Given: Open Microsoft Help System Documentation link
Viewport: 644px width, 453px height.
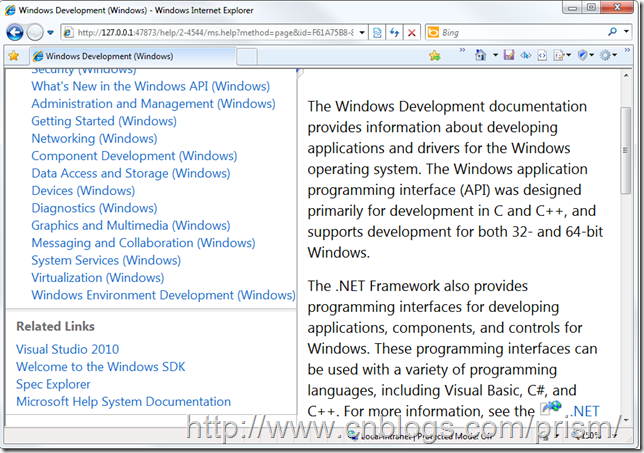Looking at the screenshot, I should coord(123,401).
